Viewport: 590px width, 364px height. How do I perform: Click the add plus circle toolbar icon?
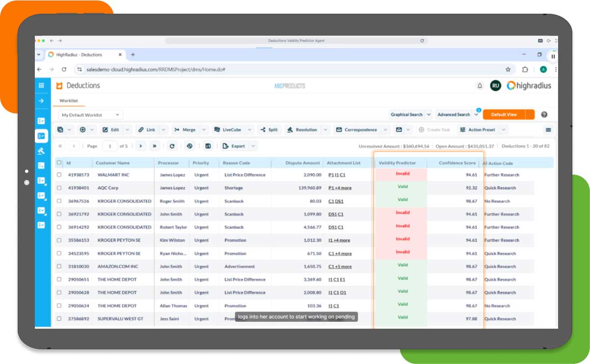(82, 130)
